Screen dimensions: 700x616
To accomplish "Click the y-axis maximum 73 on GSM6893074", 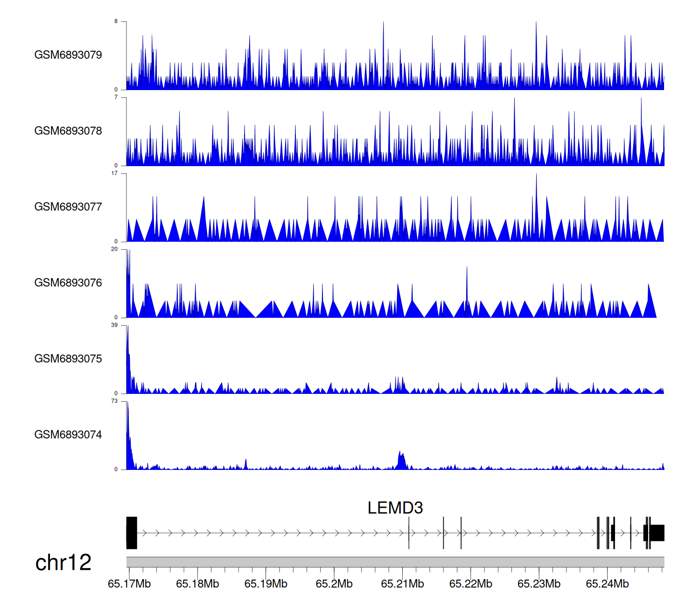I will (114, 401).
